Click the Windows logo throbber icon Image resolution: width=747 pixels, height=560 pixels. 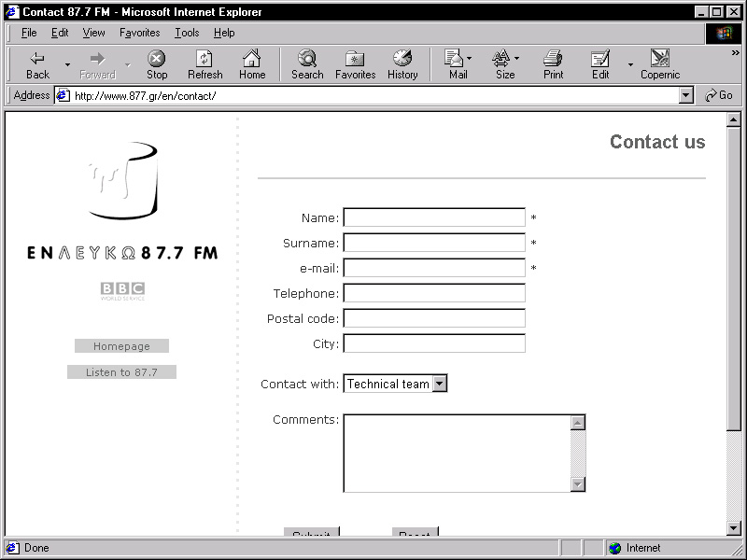(x=723, y=33)
